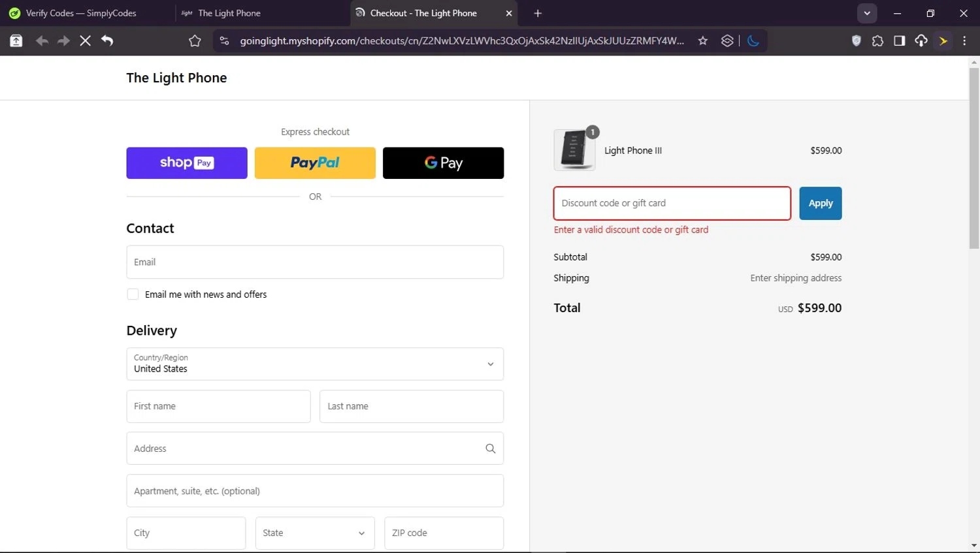
Task: Pay with PayPal button
Action: tap(315, 163)
